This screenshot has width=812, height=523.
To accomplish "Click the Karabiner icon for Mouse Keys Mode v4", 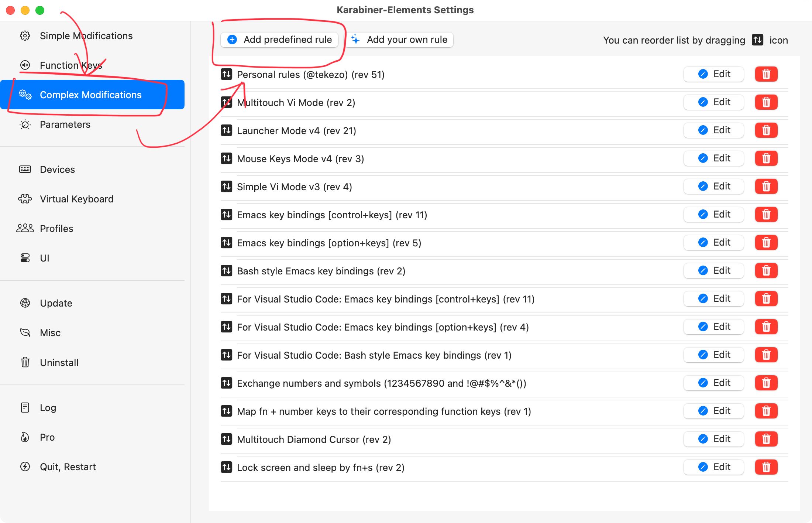I will pos(227,159).
